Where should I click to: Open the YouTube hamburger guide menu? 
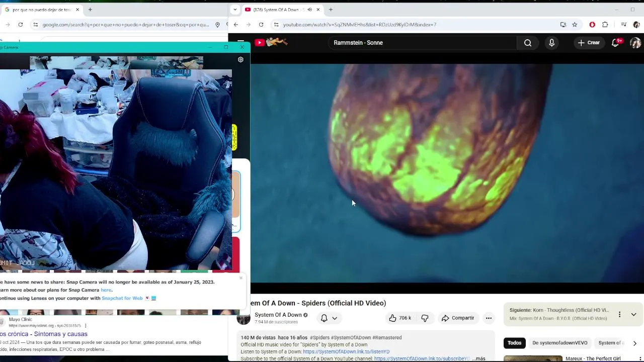(x=240, y=43)
